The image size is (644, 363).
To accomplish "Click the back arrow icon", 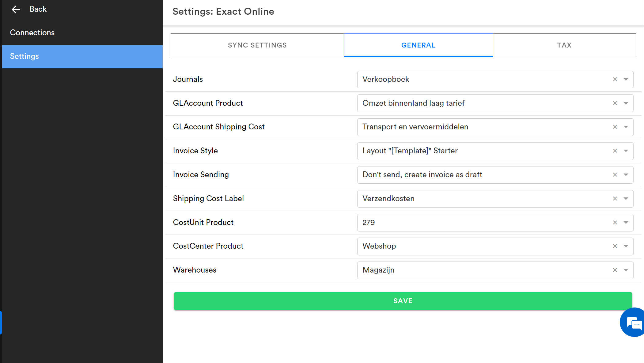I will click(x=16, y=10).
